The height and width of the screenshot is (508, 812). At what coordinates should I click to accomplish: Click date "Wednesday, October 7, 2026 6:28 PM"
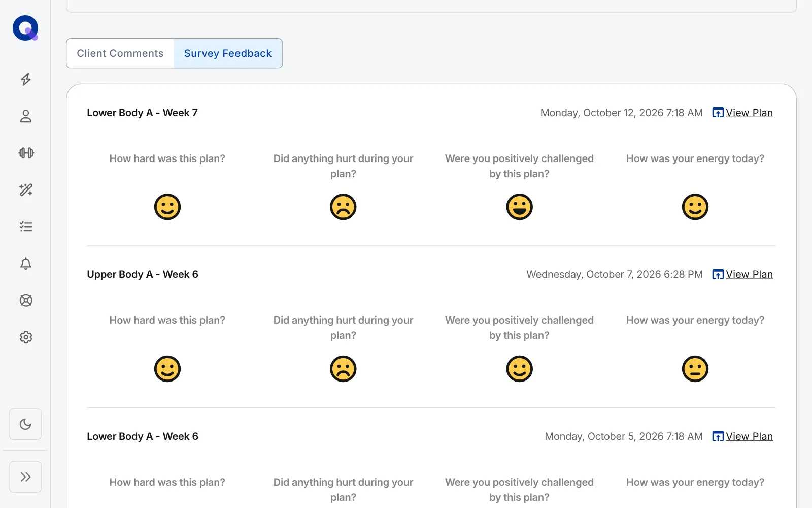615,274
